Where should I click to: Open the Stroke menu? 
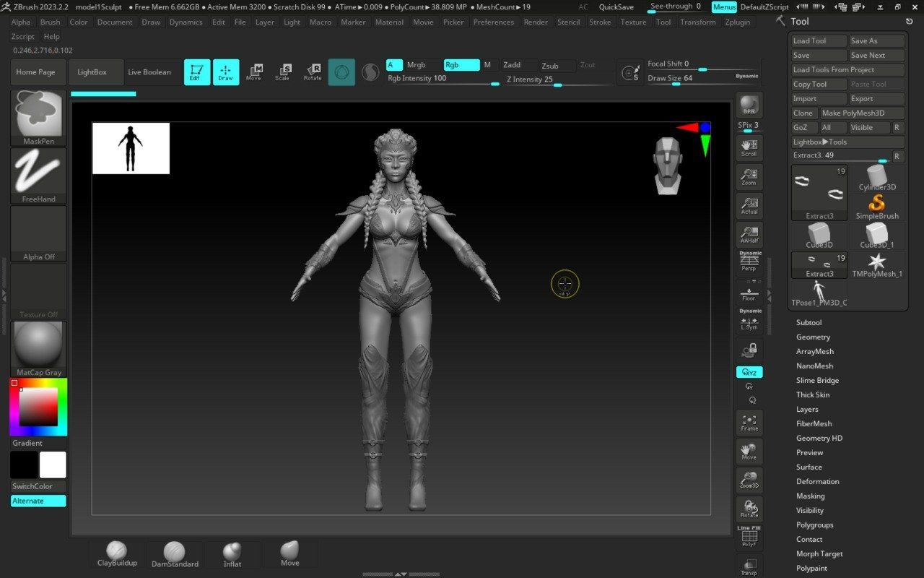[x=600, y=22]
